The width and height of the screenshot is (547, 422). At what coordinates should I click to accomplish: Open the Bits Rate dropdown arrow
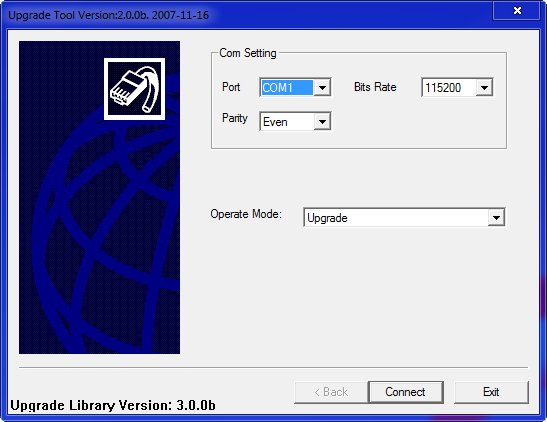(x=484, y=88)
